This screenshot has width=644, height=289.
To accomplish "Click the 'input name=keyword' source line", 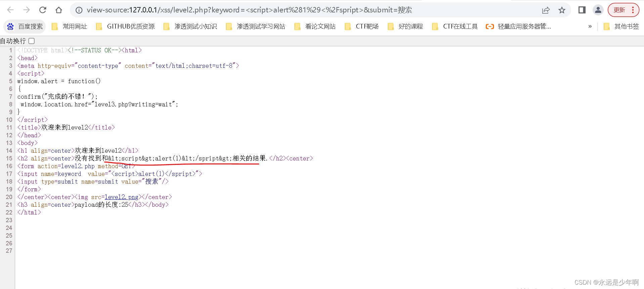I will [110, 174].
